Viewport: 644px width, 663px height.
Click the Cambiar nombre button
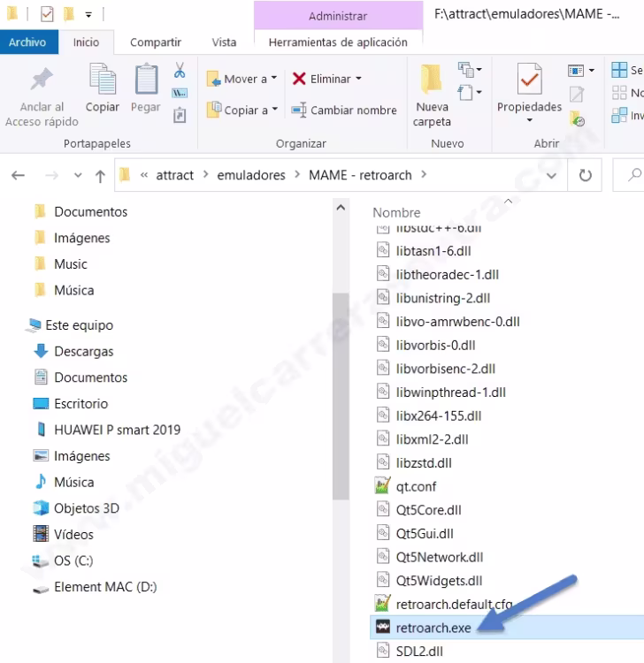pos(344,110)
